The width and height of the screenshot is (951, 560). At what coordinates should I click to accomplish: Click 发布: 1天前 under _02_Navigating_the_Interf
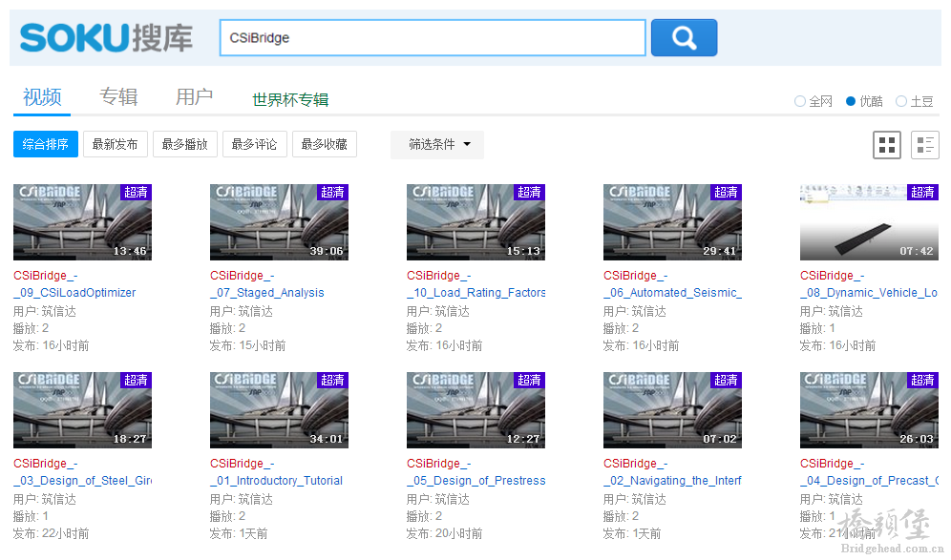pyautogui.click(x=632, y=533)
